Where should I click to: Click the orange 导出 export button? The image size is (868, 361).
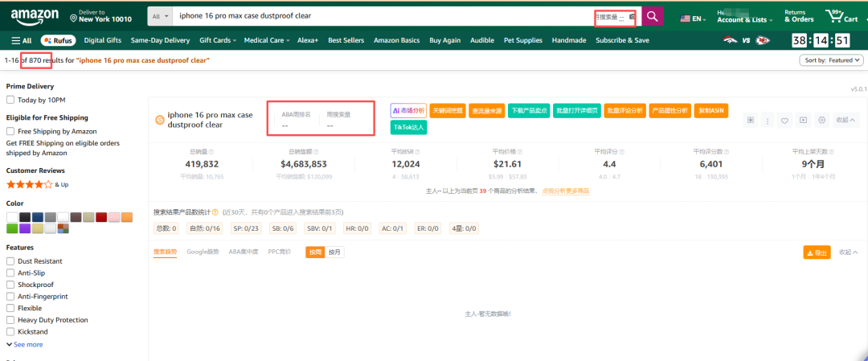[x=817, y=252]
